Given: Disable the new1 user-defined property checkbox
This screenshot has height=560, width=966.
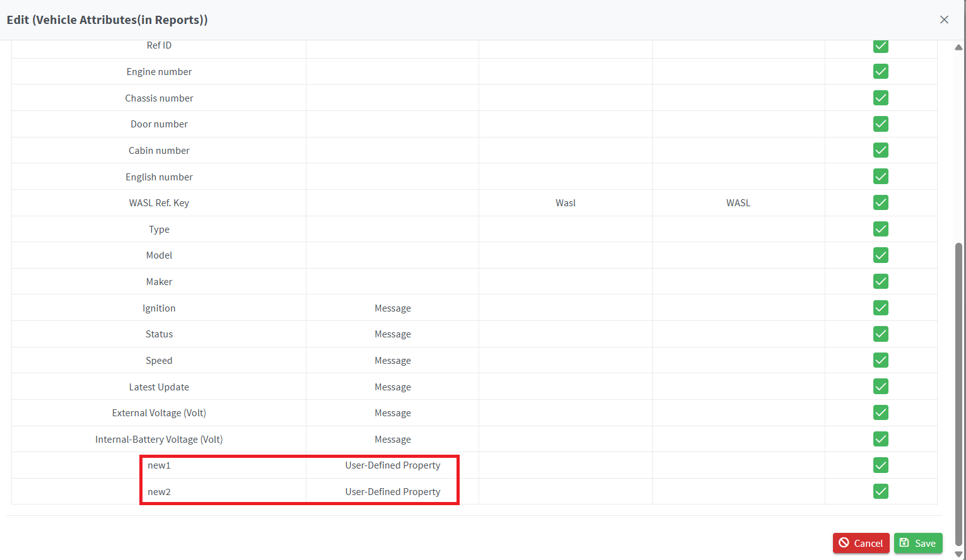Looking at the screenshot, I should point(880,465).
